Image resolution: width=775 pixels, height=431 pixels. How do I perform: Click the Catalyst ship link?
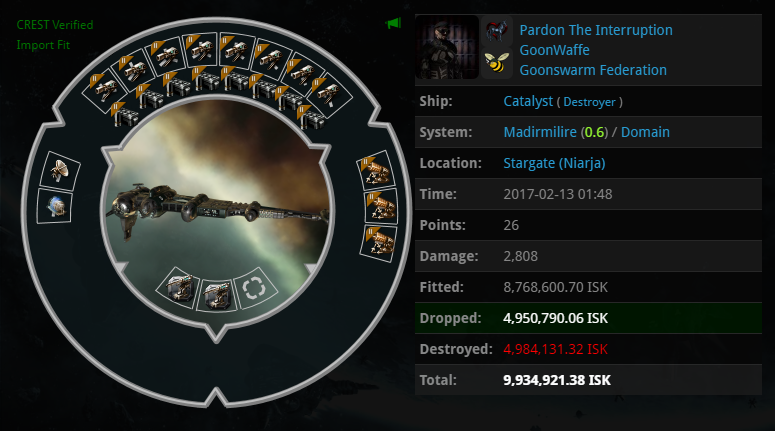point(527,101)
